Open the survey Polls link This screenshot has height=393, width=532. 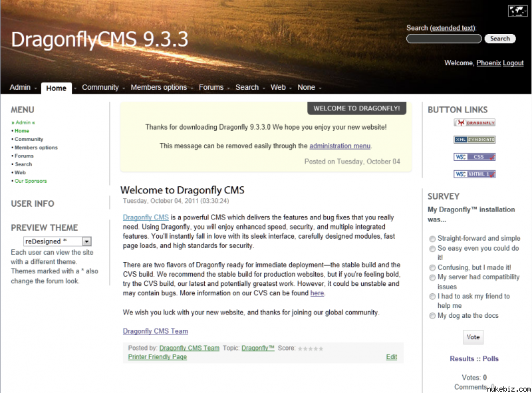491,358
